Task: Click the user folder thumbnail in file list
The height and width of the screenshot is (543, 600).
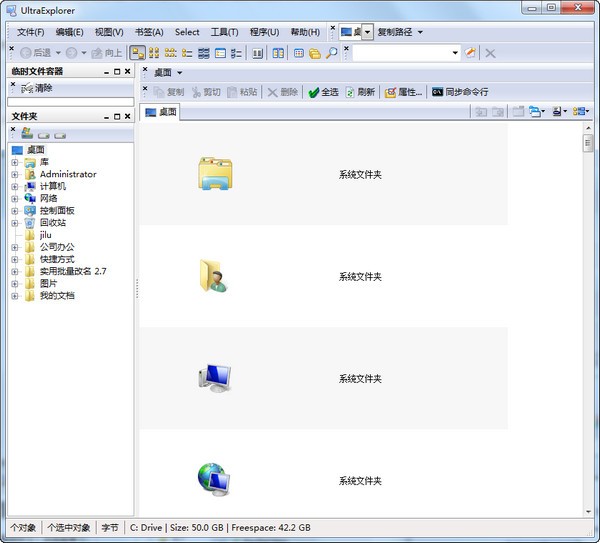Action: pyautogui.click(x=213, y=276)
